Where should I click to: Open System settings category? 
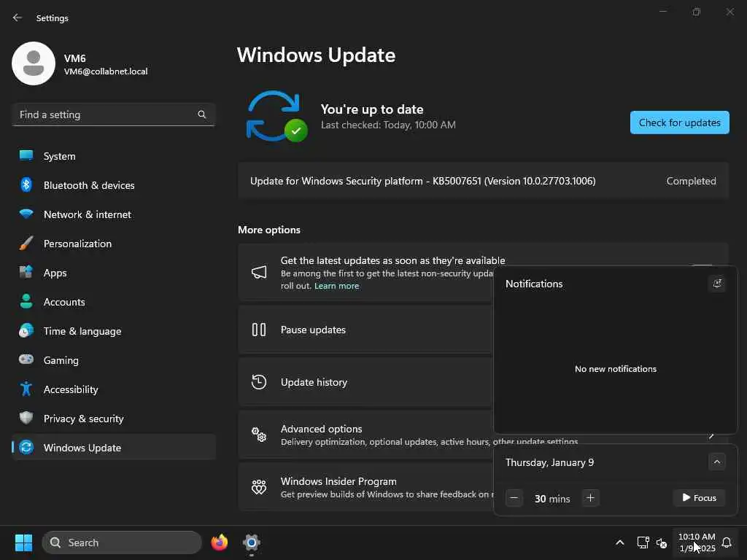click(x=113, y=156)
